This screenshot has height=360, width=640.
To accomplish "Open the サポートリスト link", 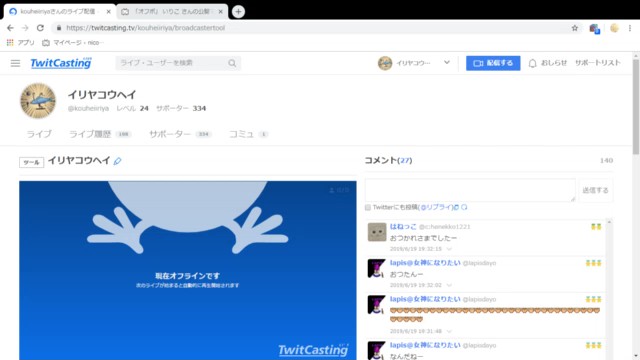I will (x=598, y=63).
